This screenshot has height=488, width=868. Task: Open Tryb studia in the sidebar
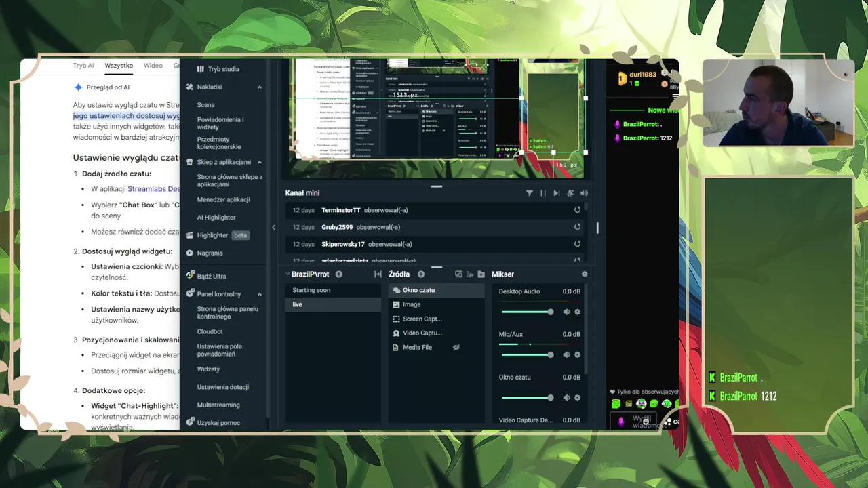[218, 69]
